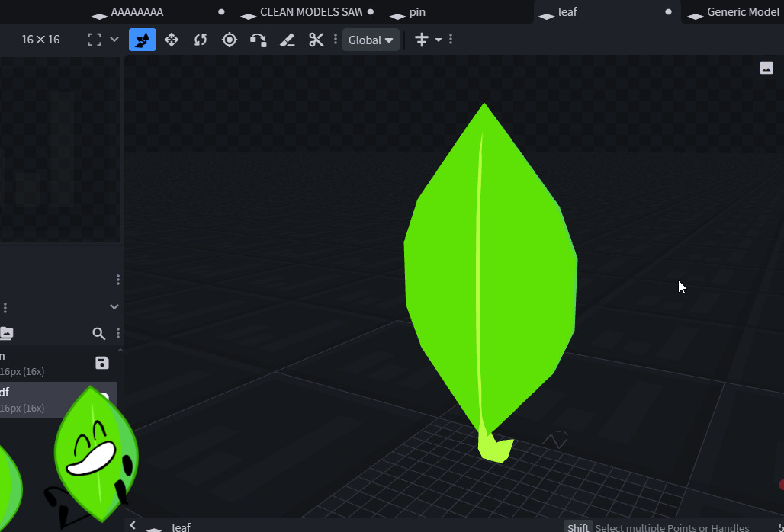This screenshot has width=784, height=532.
Task: Select the Resize tool
Action: 172,40
